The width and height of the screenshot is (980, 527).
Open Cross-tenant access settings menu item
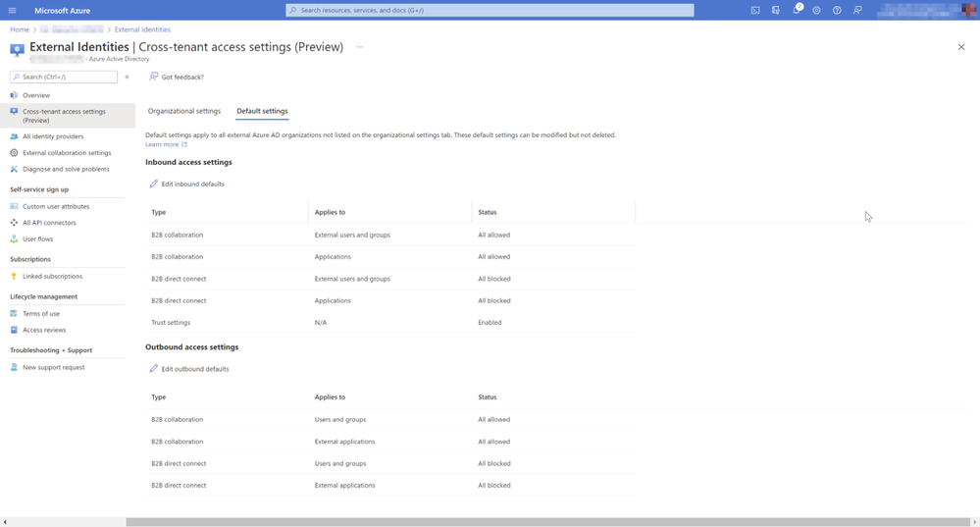tap(68, 116)
